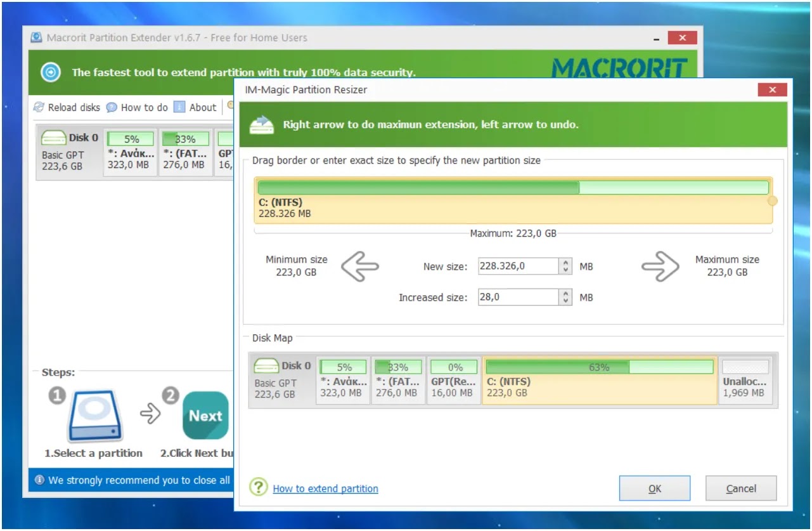
Task: Click the Macrorit target logo icon
Action: click(51, 72)
